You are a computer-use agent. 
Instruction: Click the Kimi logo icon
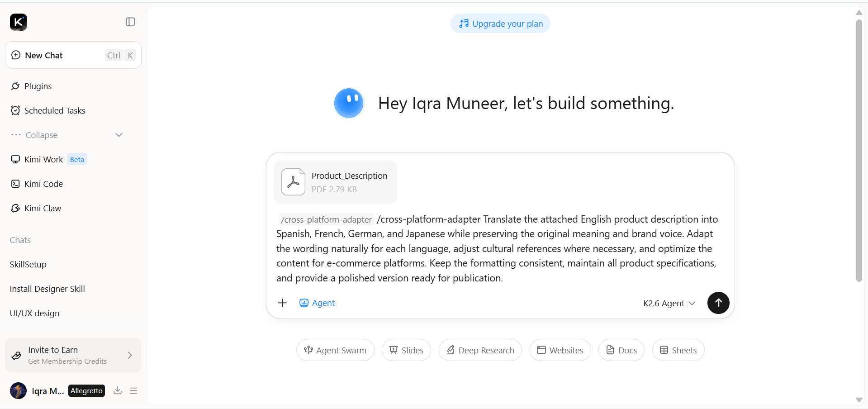(x=19, y=22)
